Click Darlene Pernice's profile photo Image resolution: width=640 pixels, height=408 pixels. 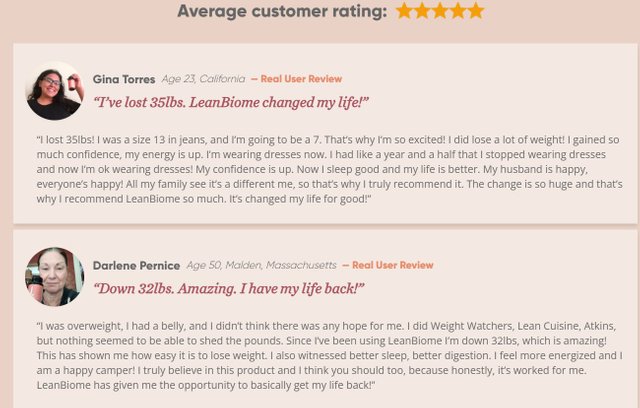55,277
